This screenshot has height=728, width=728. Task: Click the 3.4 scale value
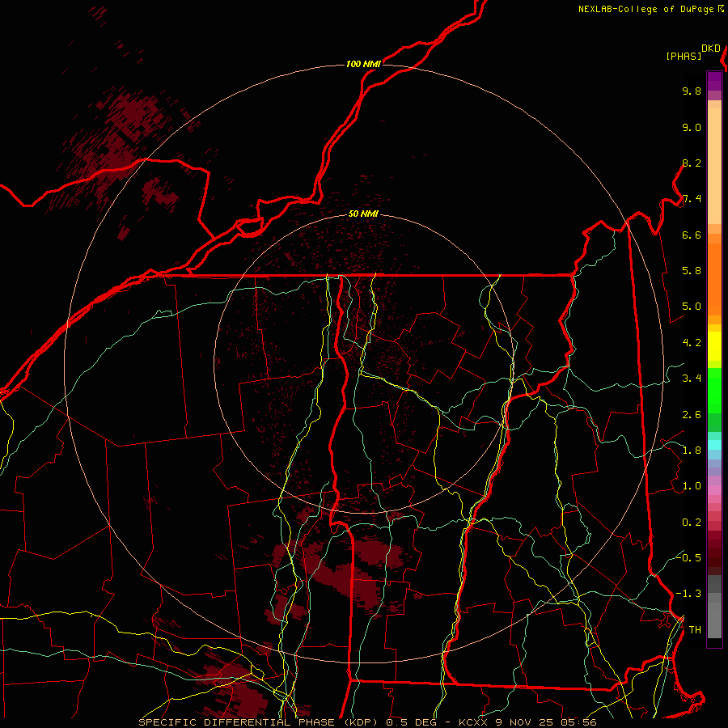692,379
